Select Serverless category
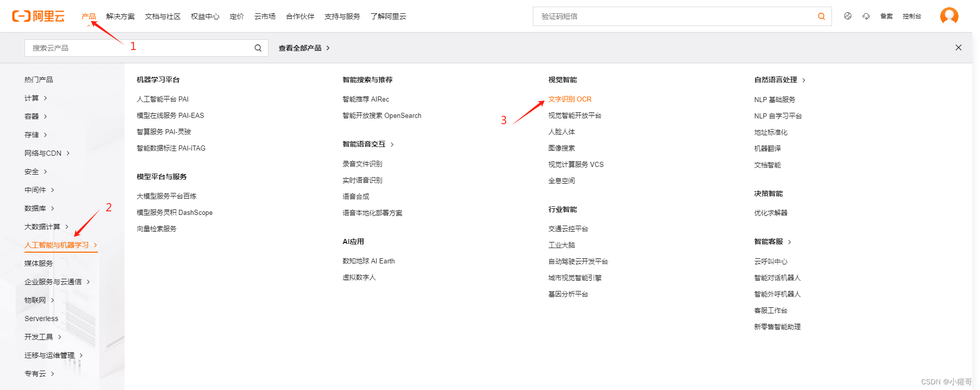 (41, 319)
